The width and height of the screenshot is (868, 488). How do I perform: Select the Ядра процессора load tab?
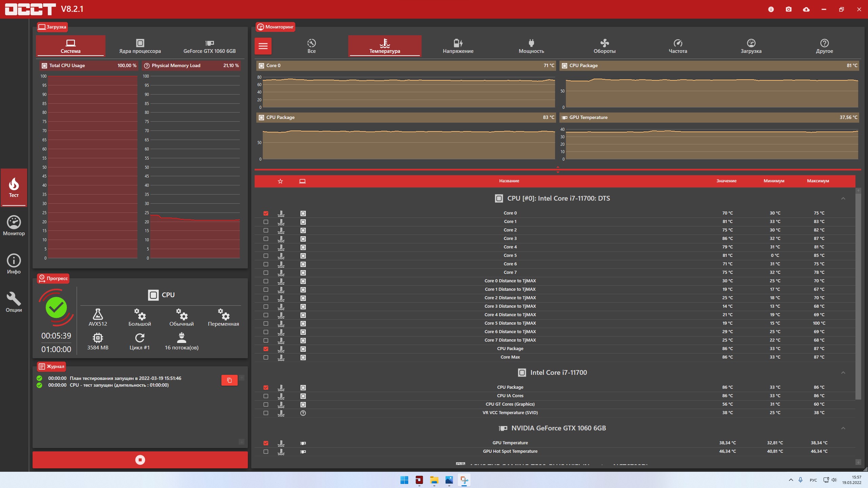(140, 46)
